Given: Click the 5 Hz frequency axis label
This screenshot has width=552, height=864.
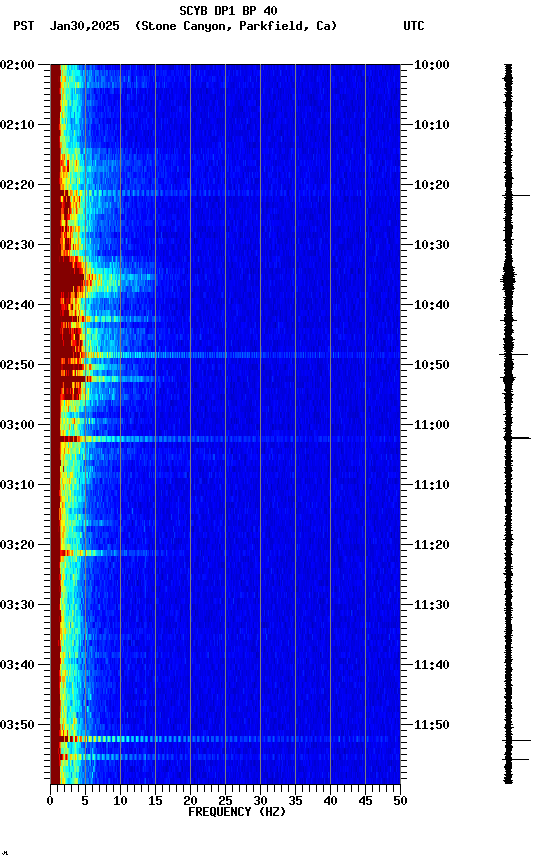Looking at the screenshot, I should [x=85, y=801].
